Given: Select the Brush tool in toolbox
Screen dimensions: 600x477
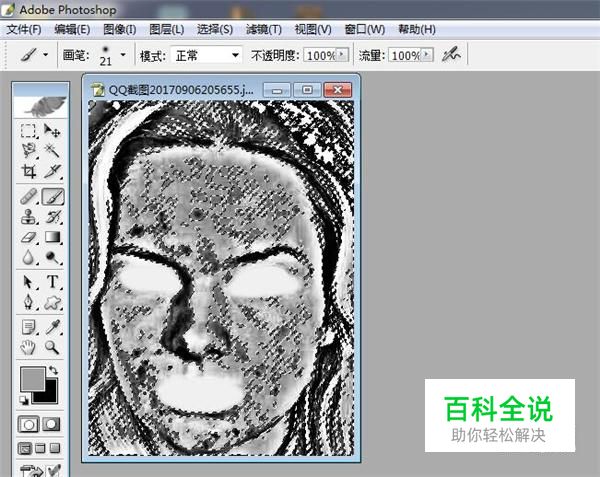Looking at the screenshot, I should pyautogui.click(x=53, y=197).
